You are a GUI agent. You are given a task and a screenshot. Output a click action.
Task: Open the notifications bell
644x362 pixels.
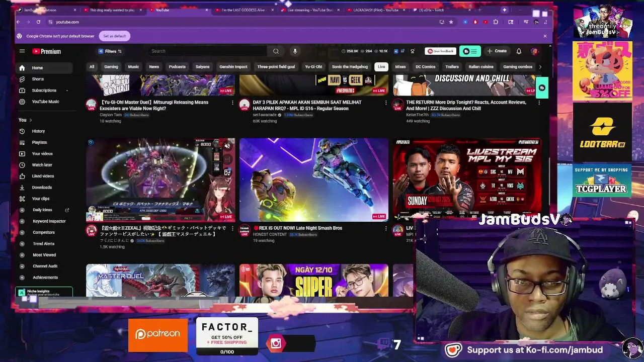click(519, 51)
